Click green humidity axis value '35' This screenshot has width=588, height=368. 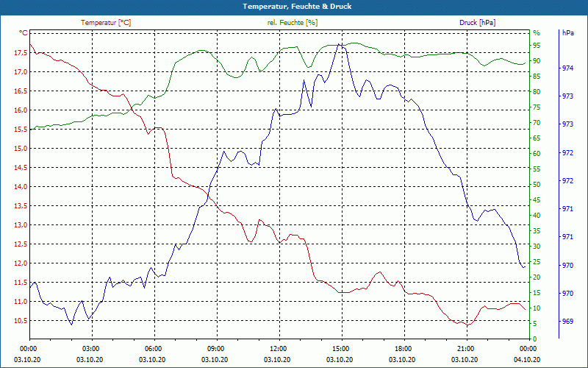537,231
